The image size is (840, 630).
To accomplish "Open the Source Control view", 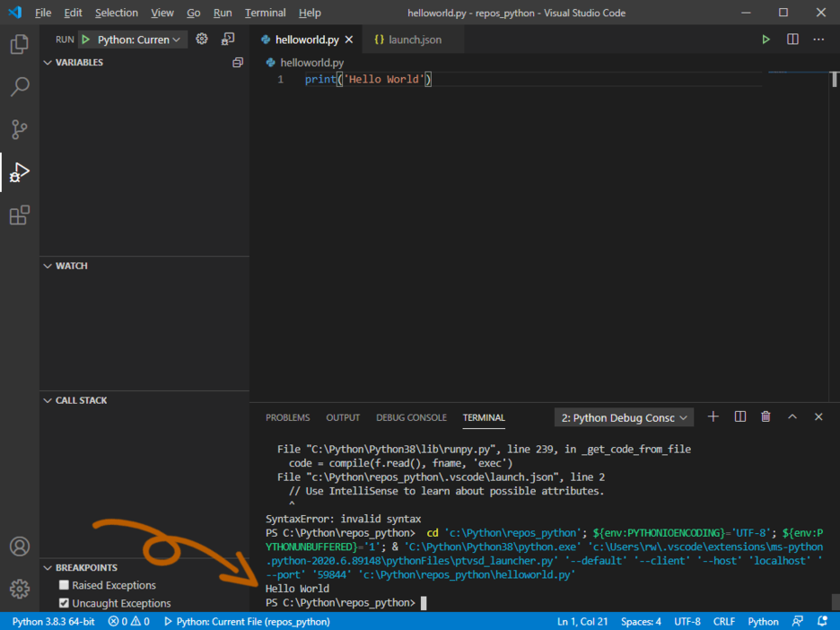I will pos(19,129).
